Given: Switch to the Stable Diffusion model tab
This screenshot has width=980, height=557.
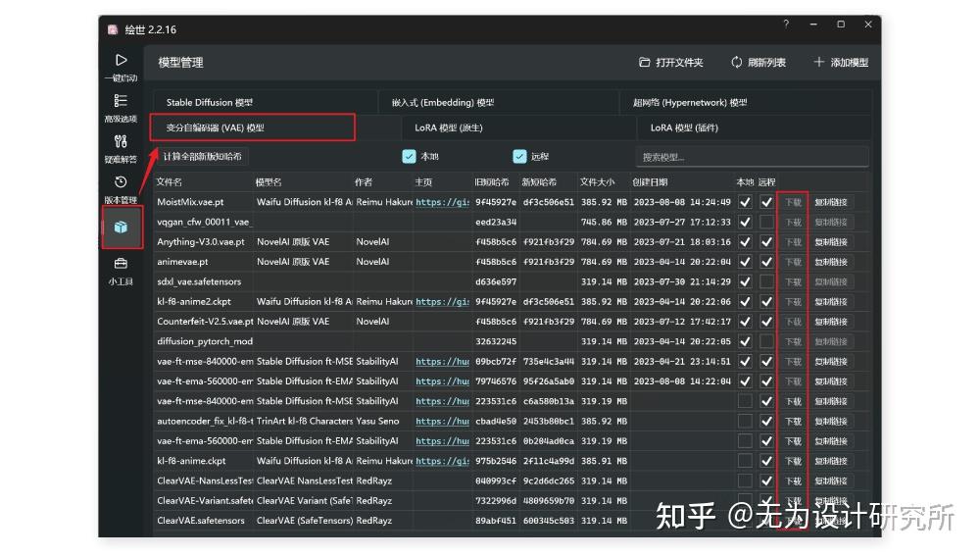Looking at the screenshot, I should pyautogui.click(x=265, y=103).
